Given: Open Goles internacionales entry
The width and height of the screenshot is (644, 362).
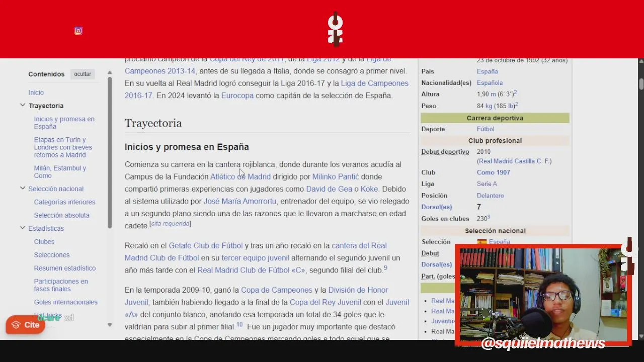Looking at the screenshot, I should (65, 302).
